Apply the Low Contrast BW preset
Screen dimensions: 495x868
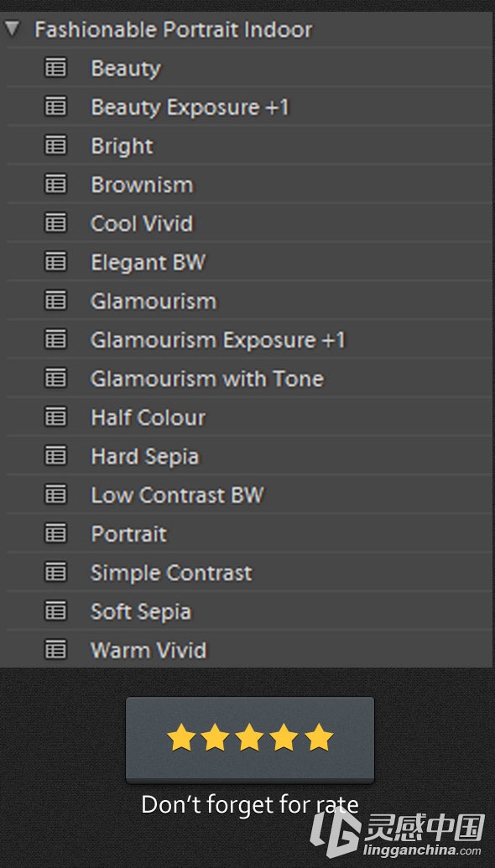248,494
